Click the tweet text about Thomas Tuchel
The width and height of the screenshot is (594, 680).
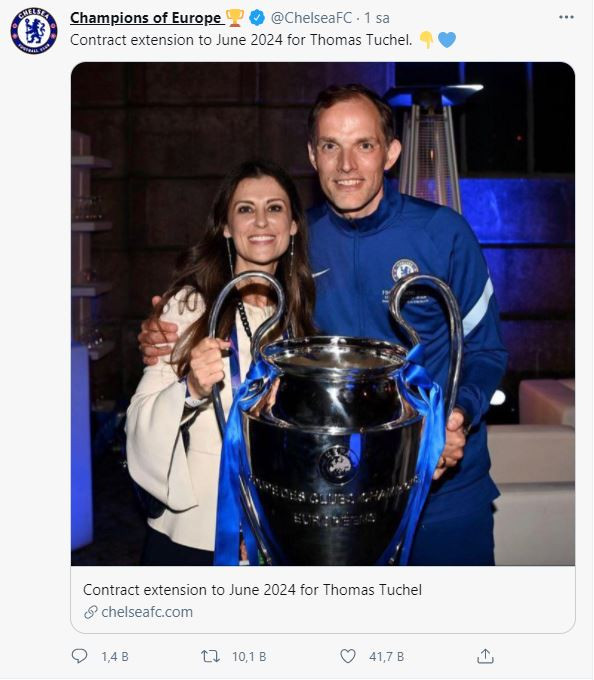tap(241, 40)
